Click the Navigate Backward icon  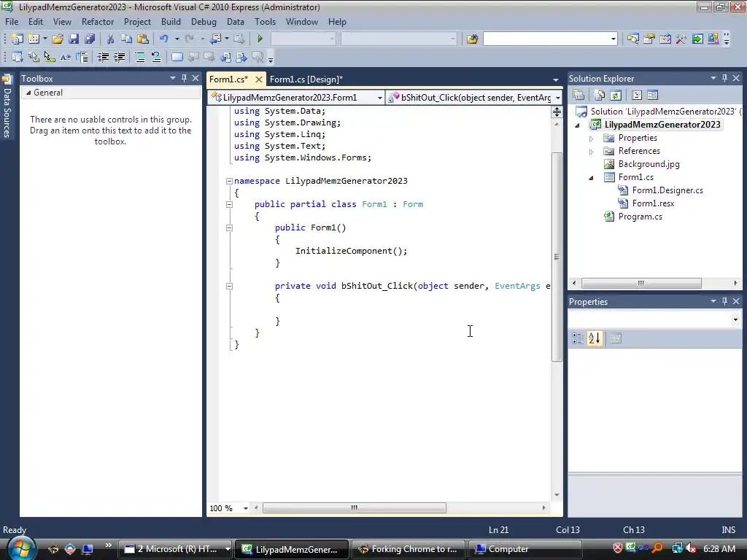tap(215, 39)
